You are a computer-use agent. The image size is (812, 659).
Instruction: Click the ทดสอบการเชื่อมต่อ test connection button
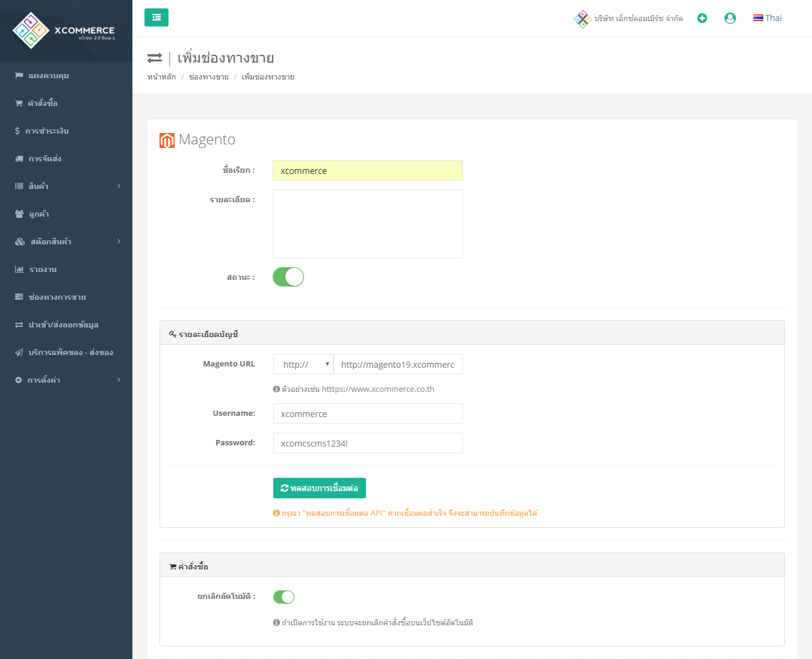(x=320, y=488)
